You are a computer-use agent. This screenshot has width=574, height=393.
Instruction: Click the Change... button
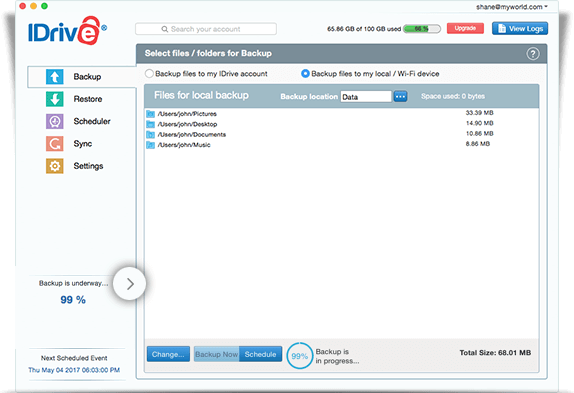(168, 354)
